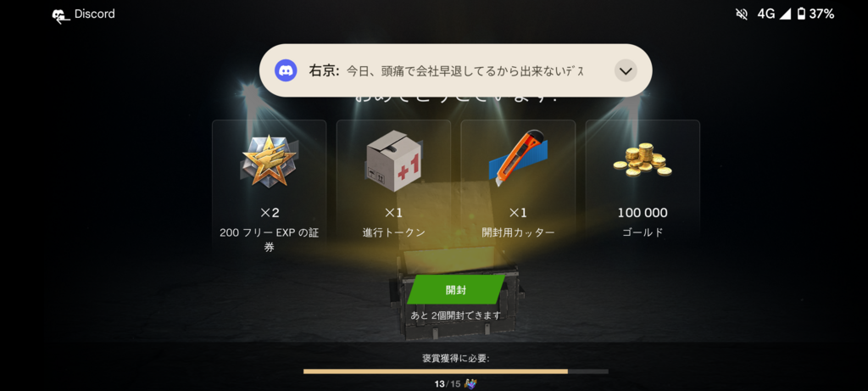This screenshot has width=868, height=391.
Task: Tap the Discord logo in notification
Action: pyautogui.click(x=286, y=70)
